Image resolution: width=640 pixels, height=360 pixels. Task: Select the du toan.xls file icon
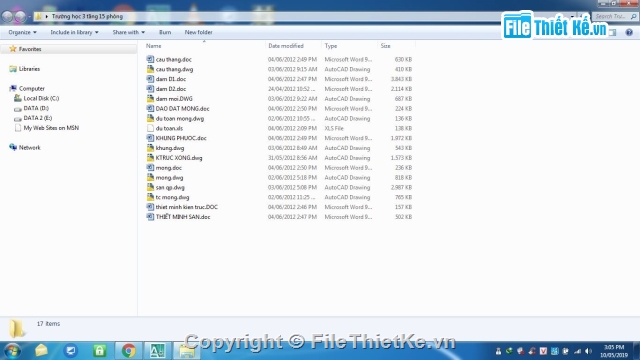pos(150,128)
